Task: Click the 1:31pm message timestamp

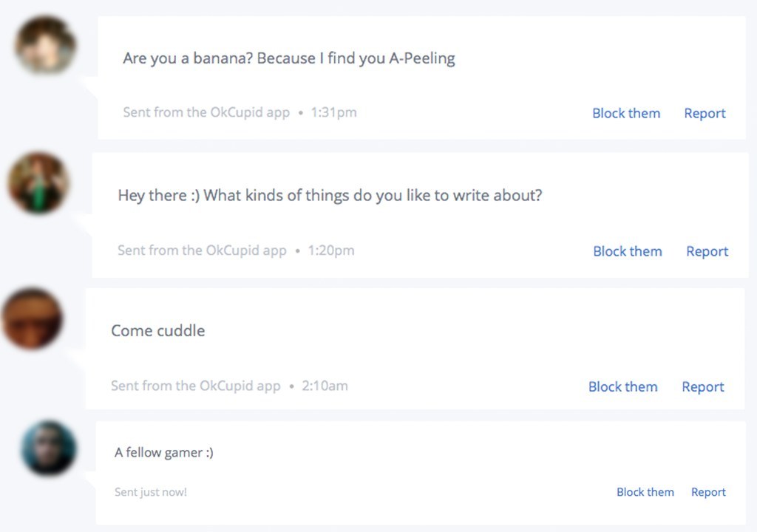Action: click(x=333, y=112)
